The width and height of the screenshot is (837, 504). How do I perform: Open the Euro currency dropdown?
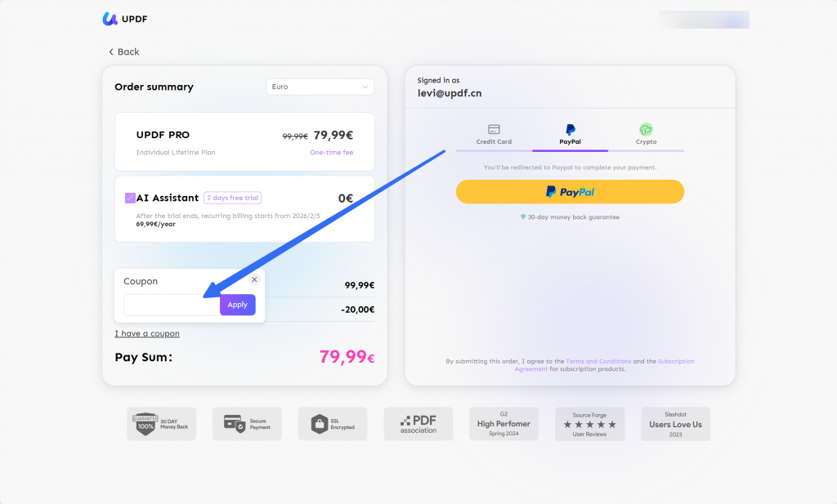[x=320, y=87]
